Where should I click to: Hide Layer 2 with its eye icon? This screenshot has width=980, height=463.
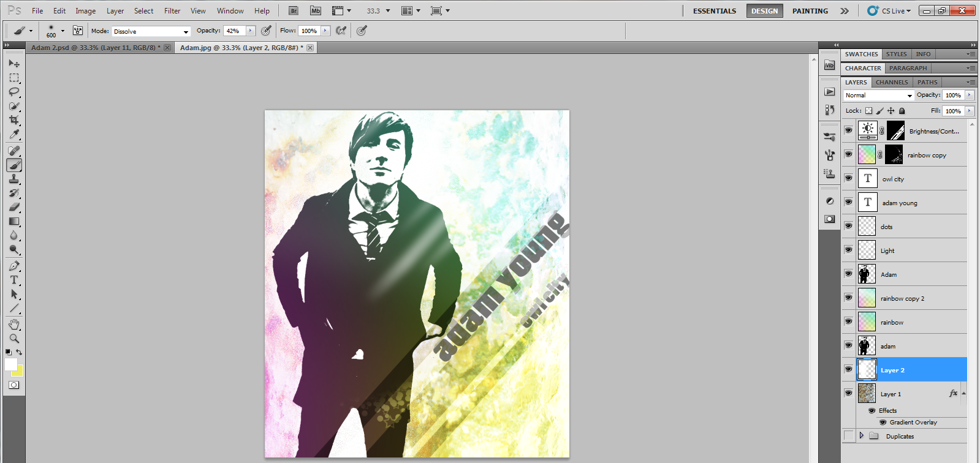(848, 369)
